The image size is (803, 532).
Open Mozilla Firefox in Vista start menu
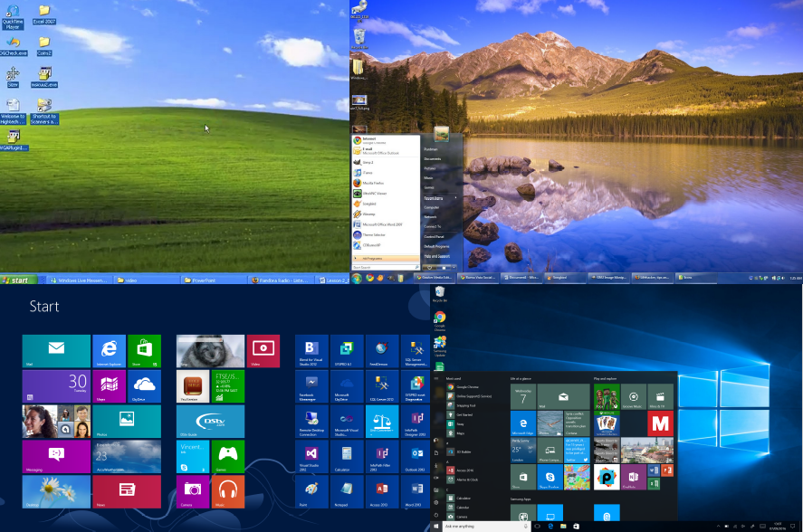coord(386,183)
